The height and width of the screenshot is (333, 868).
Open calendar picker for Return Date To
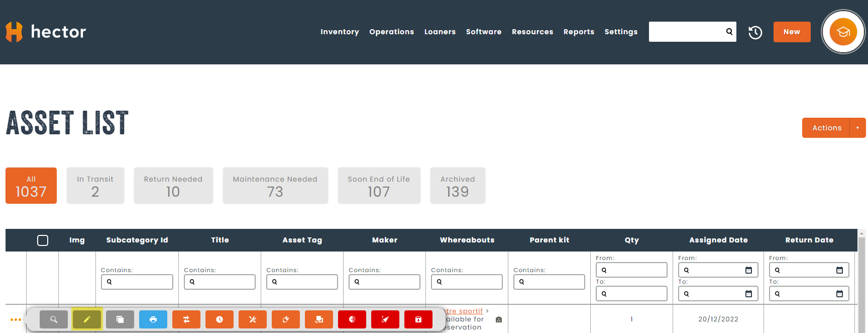839,294
